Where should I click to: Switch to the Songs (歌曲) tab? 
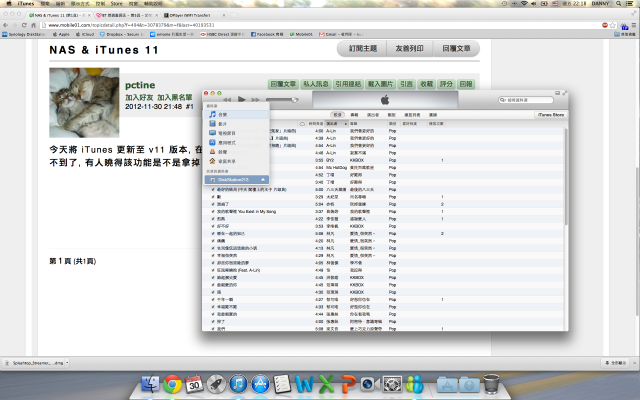coord(337,115)
